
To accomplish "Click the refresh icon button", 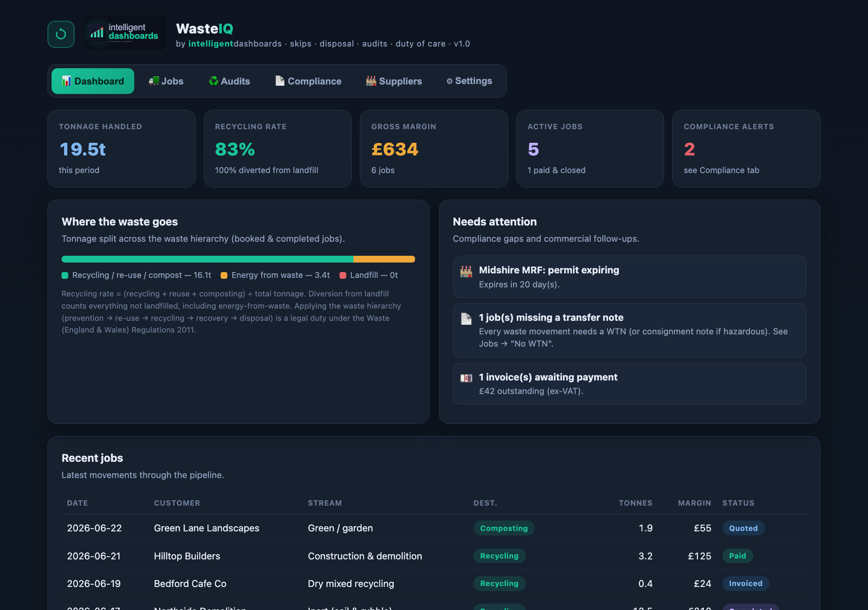I will (61, 34).
